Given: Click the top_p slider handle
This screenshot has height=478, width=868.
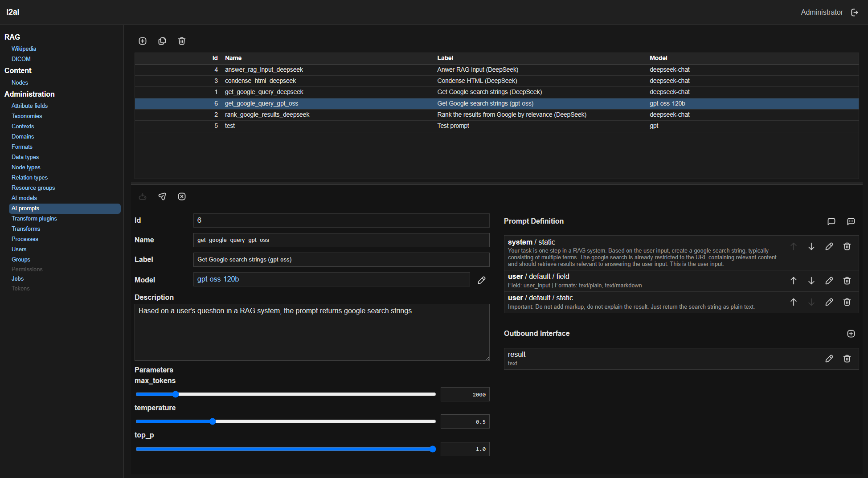Looking at the screenshot, I should tap(433, 449).
